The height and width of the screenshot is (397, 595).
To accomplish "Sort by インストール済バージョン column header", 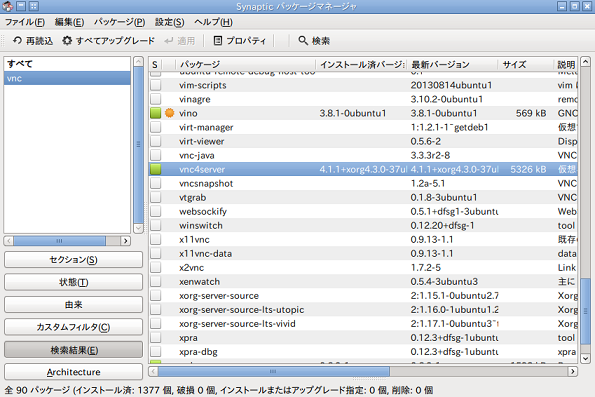I will [x=362, y=64].
